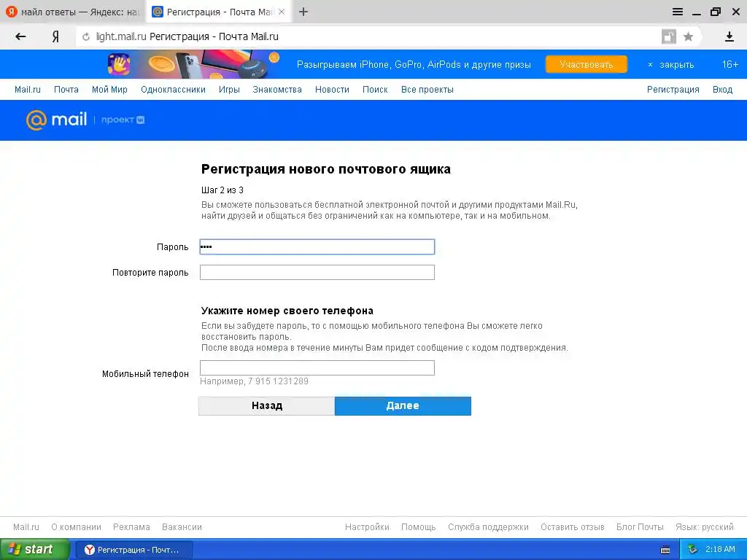
Task: Open Mail.ru in the top navigation
Action: (28, 90)
